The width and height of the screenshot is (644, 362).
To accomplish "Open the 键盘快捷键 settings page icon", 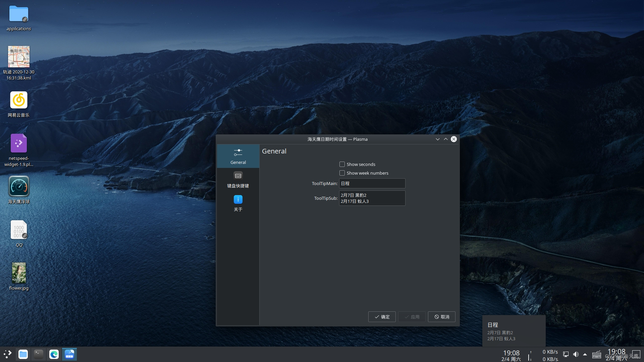I will (238, 179).
